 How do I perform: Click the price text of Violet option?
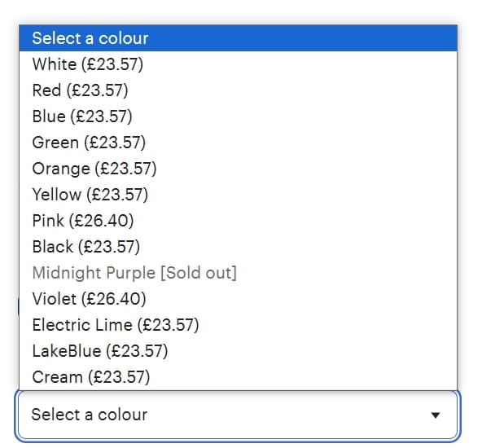(113, 299)
